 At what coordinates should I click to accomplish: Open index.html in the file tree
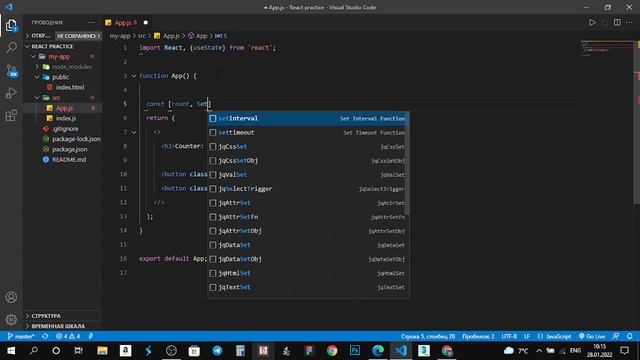[x=70, y=87]
